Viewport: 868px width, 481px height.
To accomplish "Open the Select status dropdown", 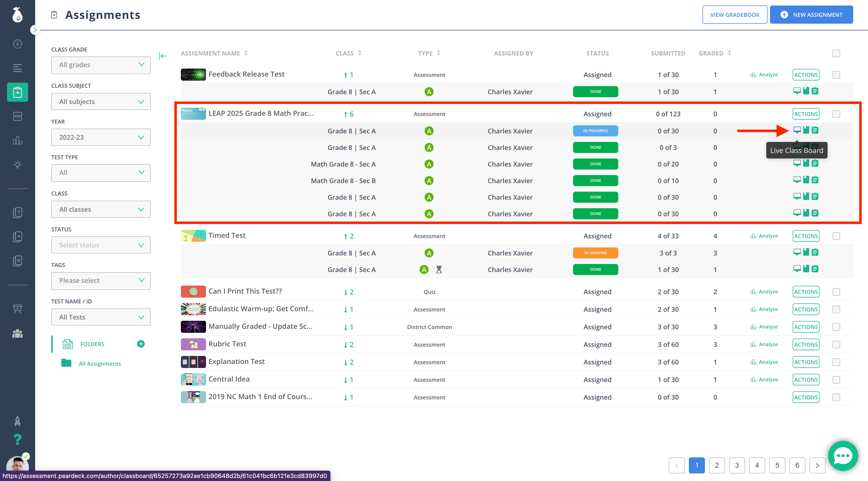I will coord(101,245).
